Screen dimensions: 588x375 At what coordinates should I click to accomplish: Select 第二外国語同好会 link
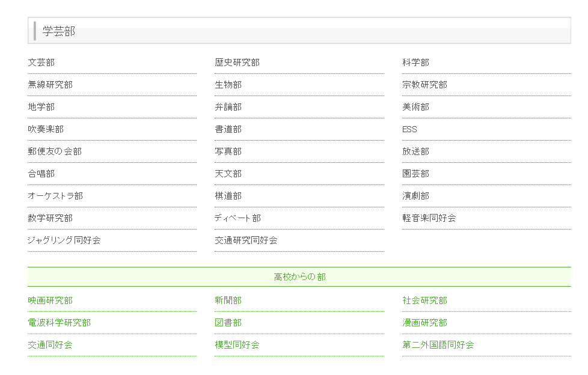pos(438,344)
